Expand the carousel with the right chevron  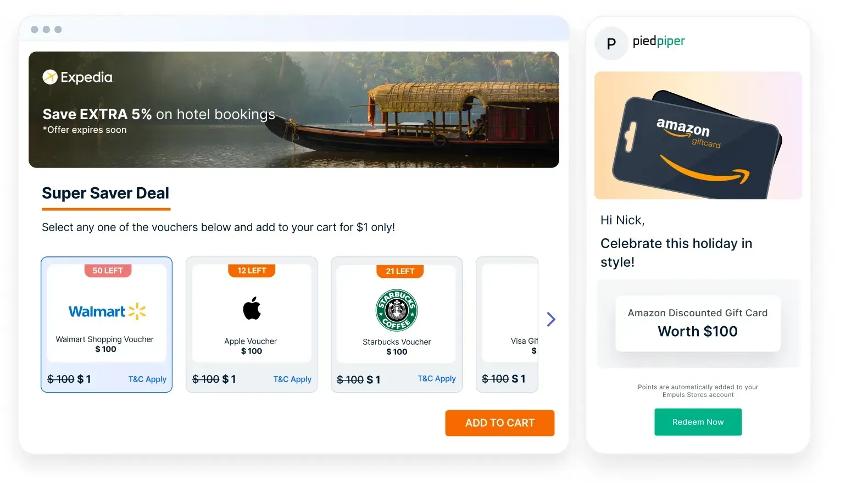pos(550,319)
